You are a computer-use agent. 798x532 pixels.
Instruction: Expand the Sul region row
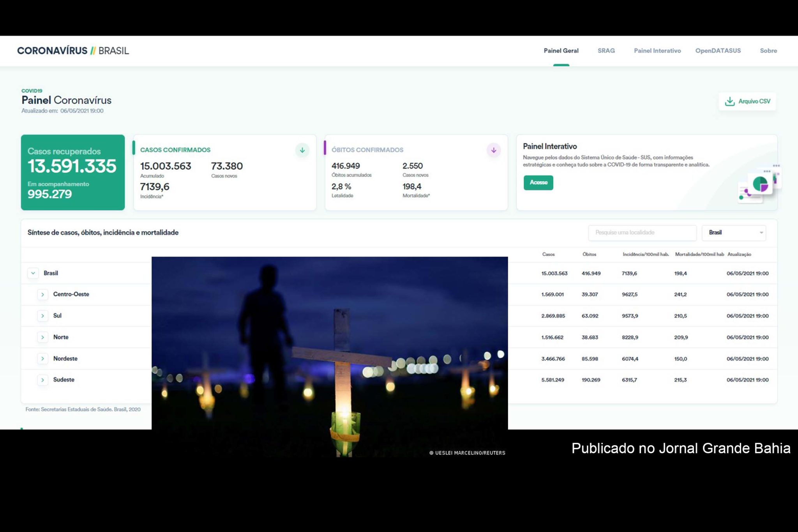[x=42, y=316]
